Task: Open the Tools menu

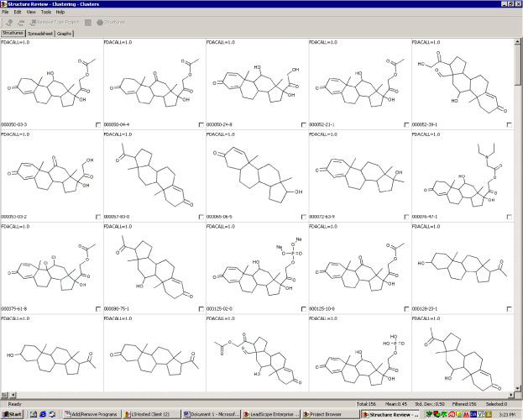Action: (x=45, y=13)
